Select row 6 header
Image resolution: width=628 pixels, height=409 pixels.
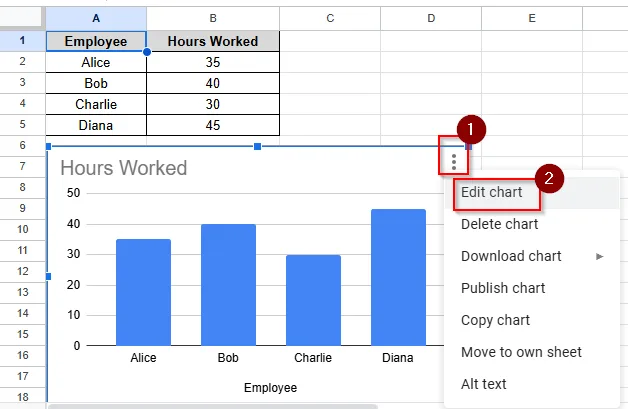[x=22, y=145]
